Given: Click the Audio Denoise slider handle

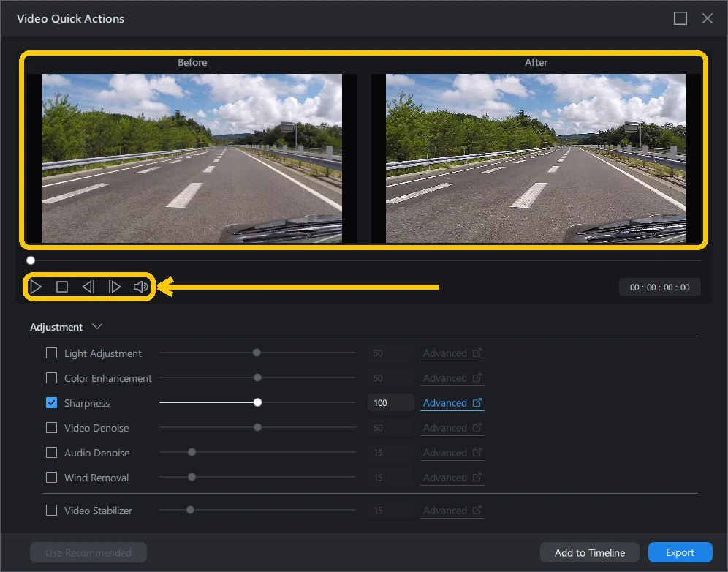Looking at the screenshot, I should [x=192, y=452].
